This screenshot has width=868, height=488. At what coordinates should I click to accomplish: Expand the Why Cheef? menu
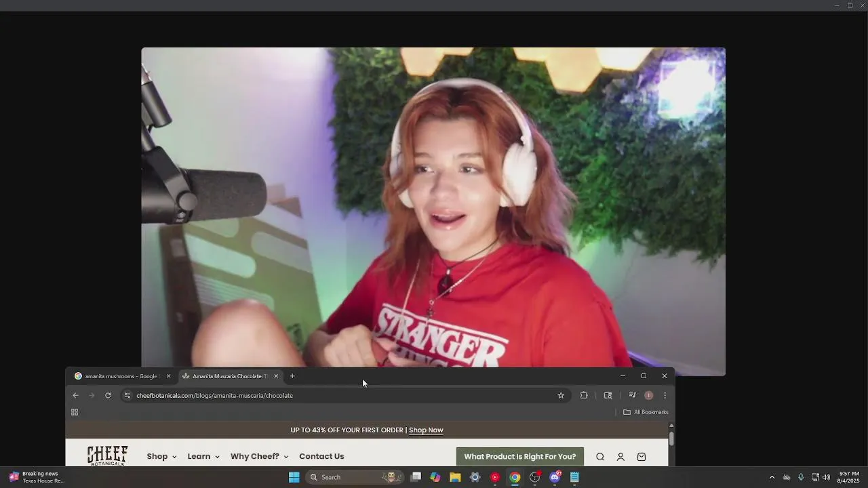point(259,457)
